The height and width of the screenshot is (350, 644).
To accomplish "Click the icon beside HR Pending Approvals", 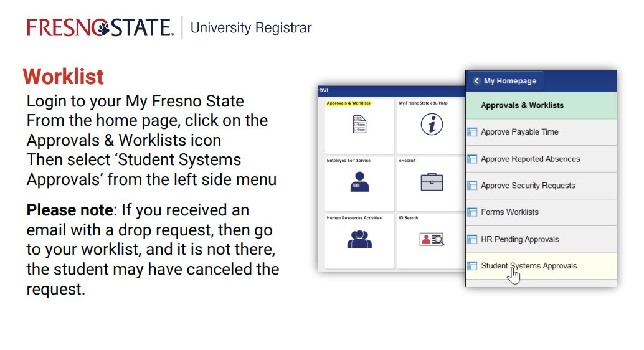I will (472, 239).
